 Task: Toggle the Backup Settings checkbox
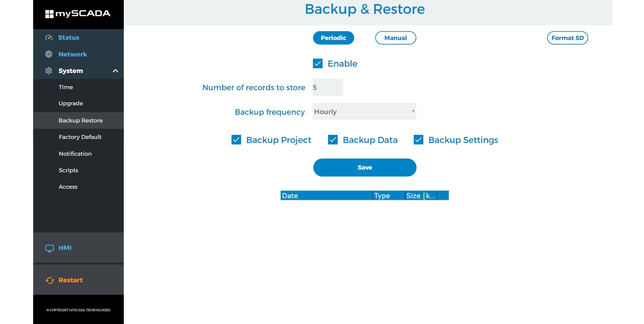tap(419, 140)
